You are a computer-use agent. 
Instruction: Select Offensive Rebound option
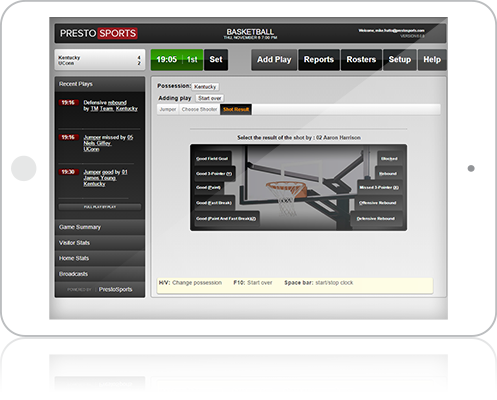click(378, 203)
